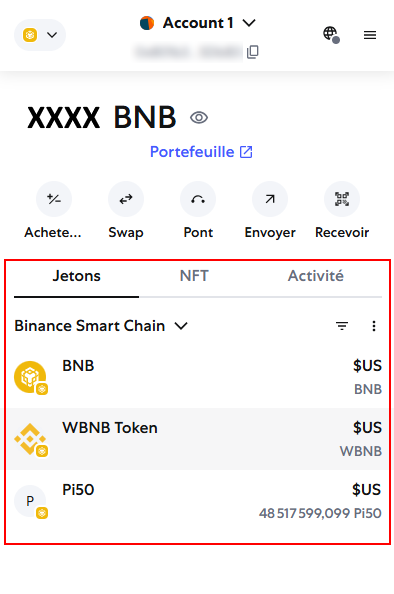Click the Envoyer arrow icon
394x594 pixels.
point(270,199)
